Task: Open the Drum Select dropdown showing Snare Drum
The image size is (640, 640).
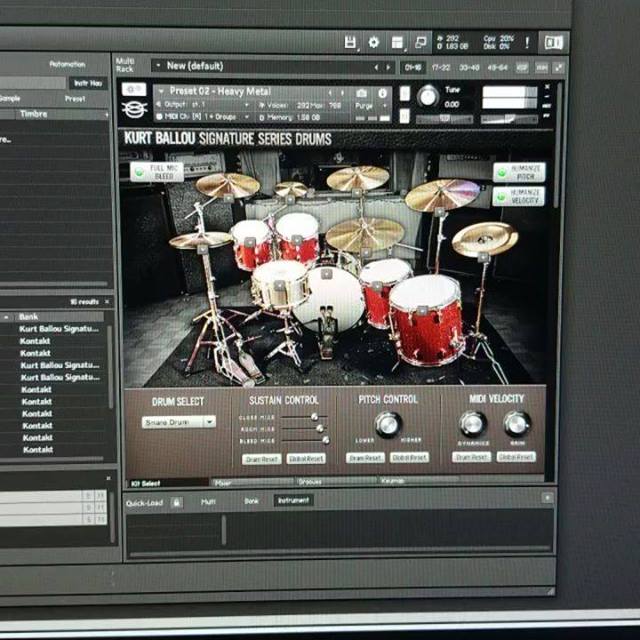Action: pos(179,422)
